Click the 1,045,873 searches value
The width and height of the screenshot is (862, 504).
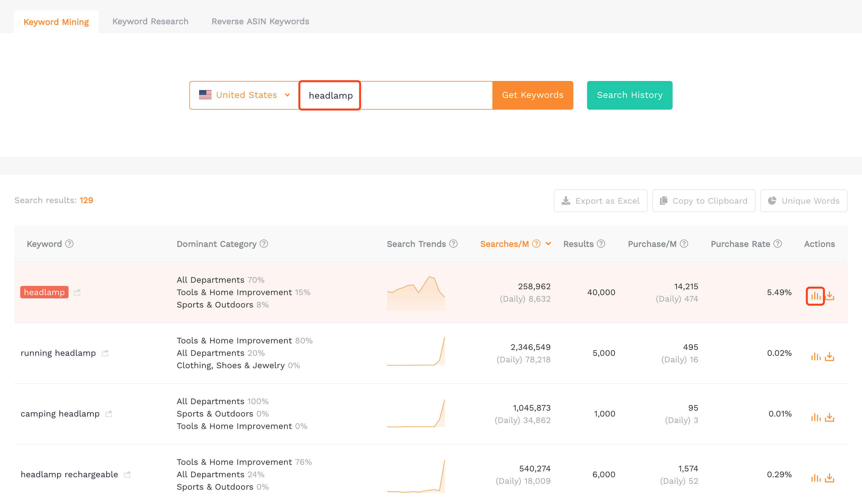[532, 408]
